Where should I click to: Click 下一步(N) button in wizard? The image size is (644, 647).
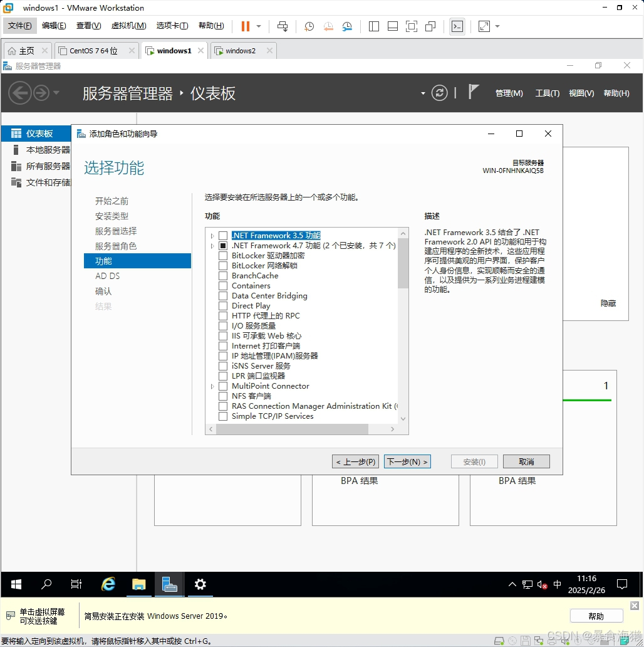coord(407,461)
